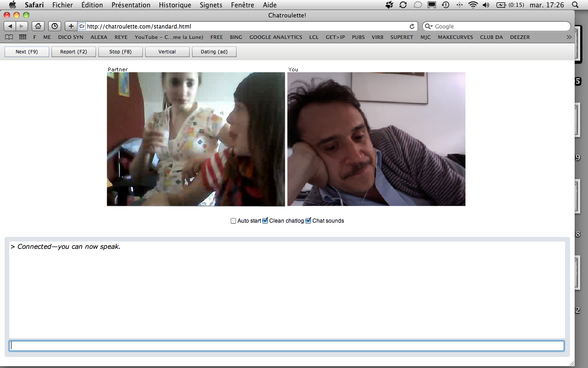588x368 pixels.
Task: Open the sync arrows menu bar icon
Action: point(403,5)
